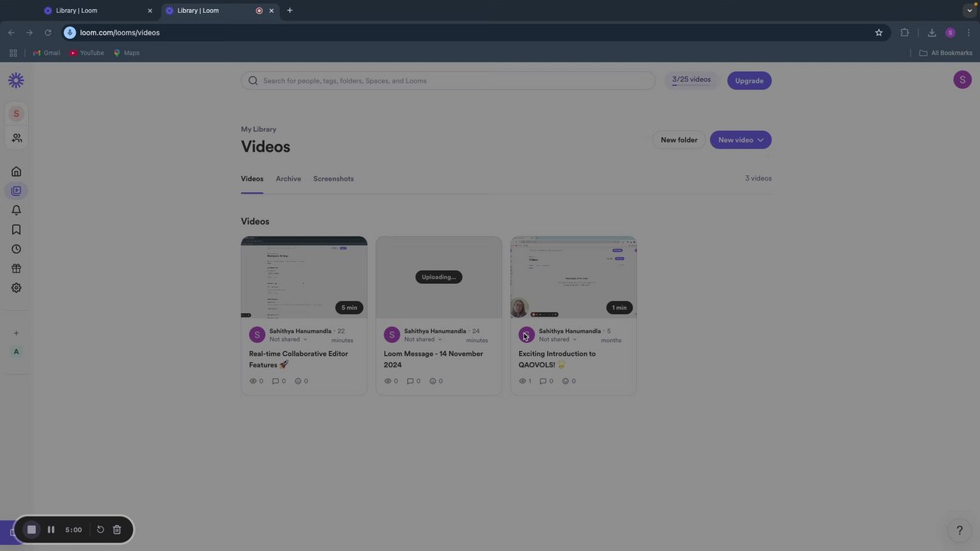Click the site info icon in address bar

(70, 32)
